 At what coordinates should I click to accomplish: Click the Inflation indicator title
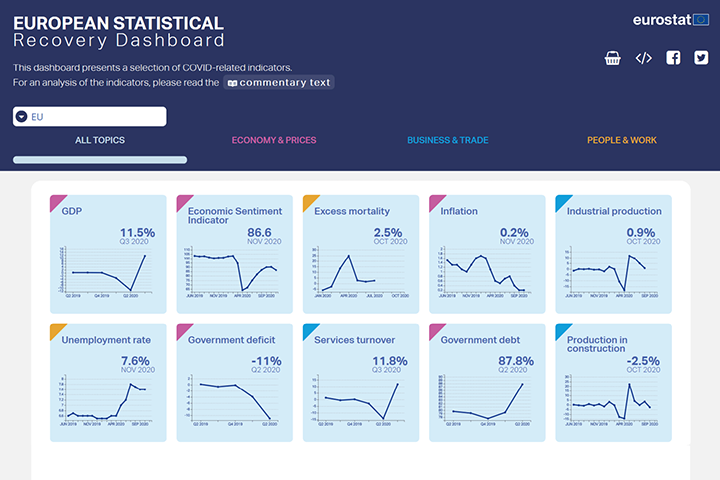[459, 211]
